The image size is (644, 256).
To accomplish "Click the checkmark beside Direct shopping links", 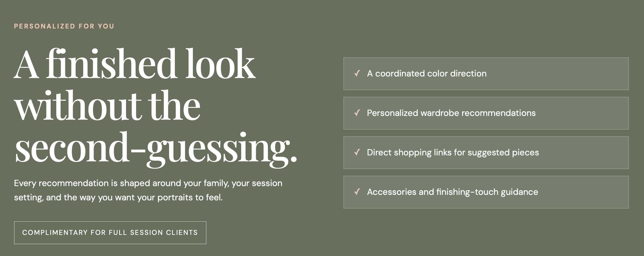I will (x=357, y=152).
